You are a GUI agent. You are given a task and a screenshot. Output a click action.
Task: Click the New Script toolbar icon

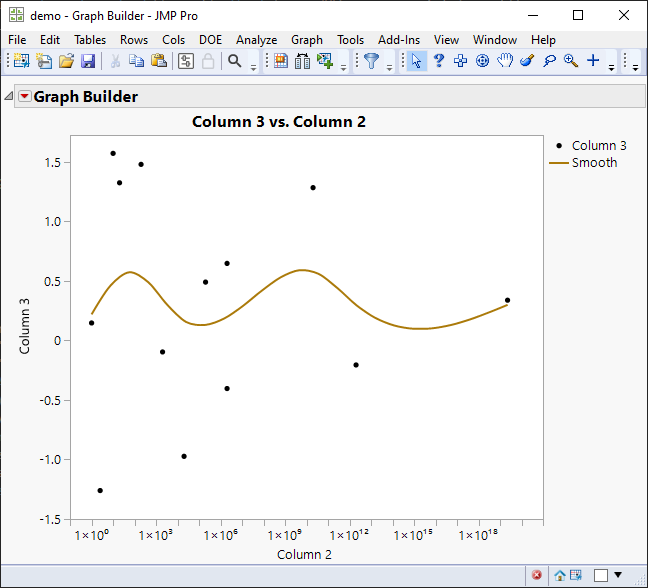(x=44, y=61)
